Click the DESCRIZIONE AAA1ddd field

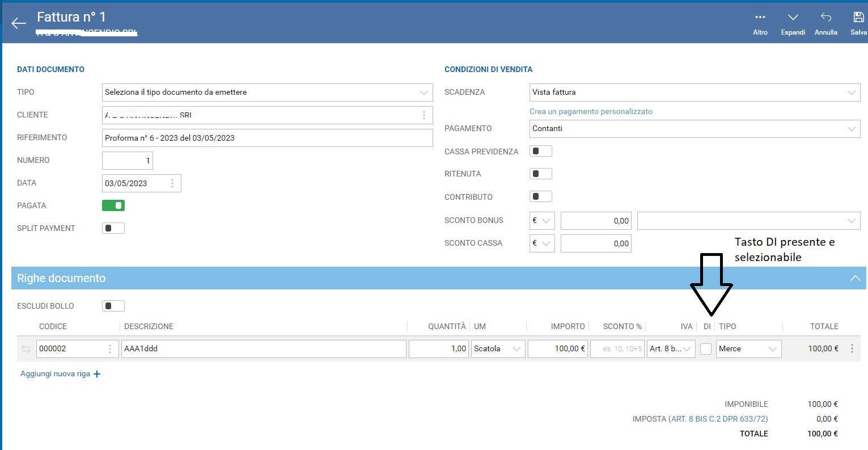264,349
